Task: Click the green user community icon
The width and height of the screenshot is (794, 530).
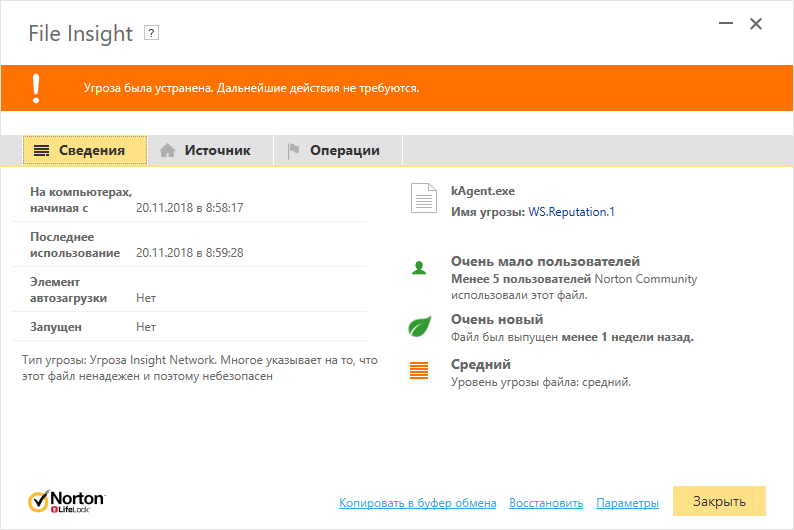Action: point(419,268)
